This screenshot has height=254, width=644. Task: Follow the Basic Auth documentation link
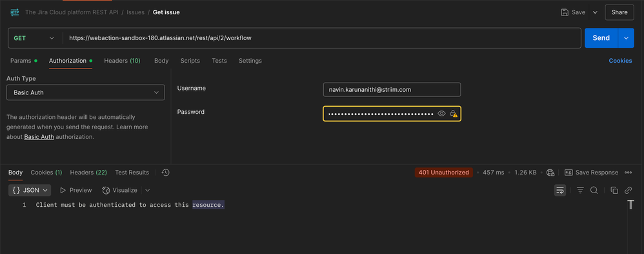39,136
